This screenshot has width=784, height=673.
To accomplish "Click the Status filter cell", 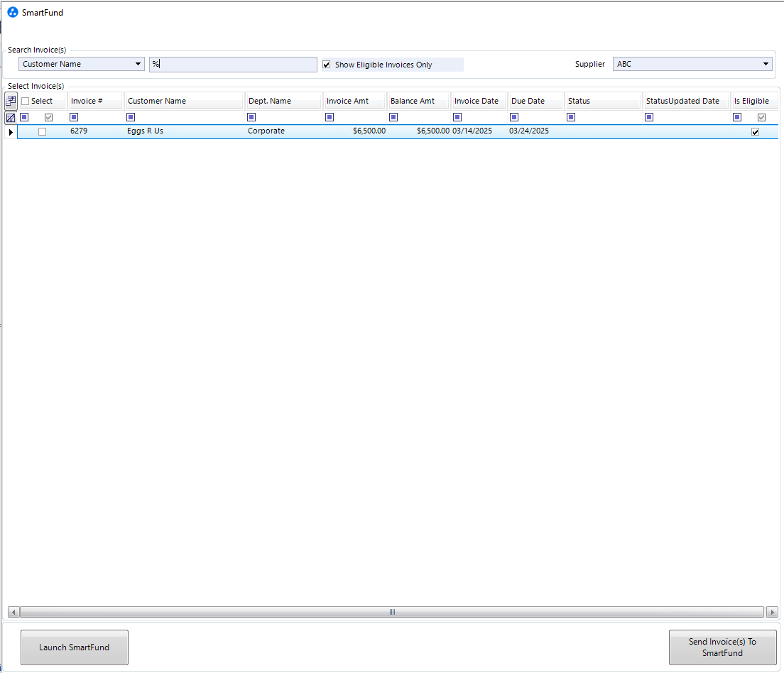I will (604, 118).
